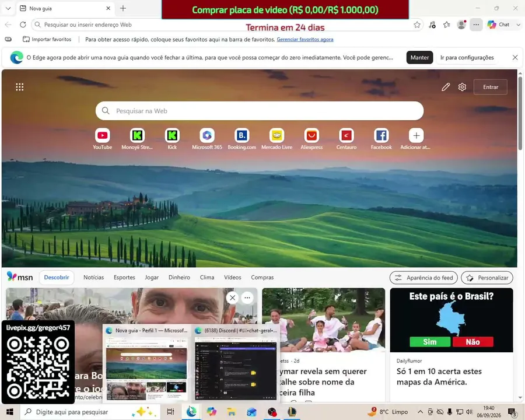Open the MSN logo link
This screenshot has width=525, height=420.
point(20,277)
